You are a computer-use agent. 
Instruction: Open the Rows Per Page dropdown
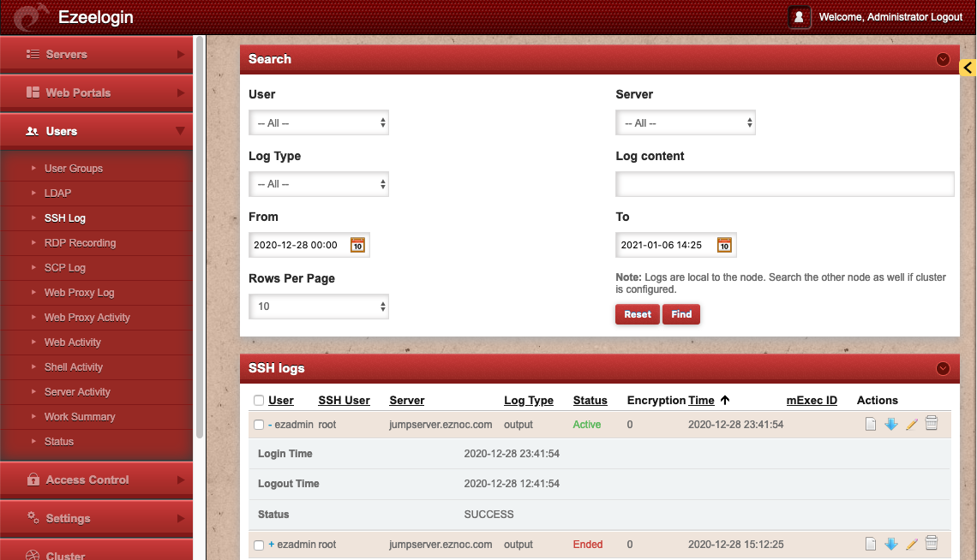pyautogui.click(x=319, y=307)
